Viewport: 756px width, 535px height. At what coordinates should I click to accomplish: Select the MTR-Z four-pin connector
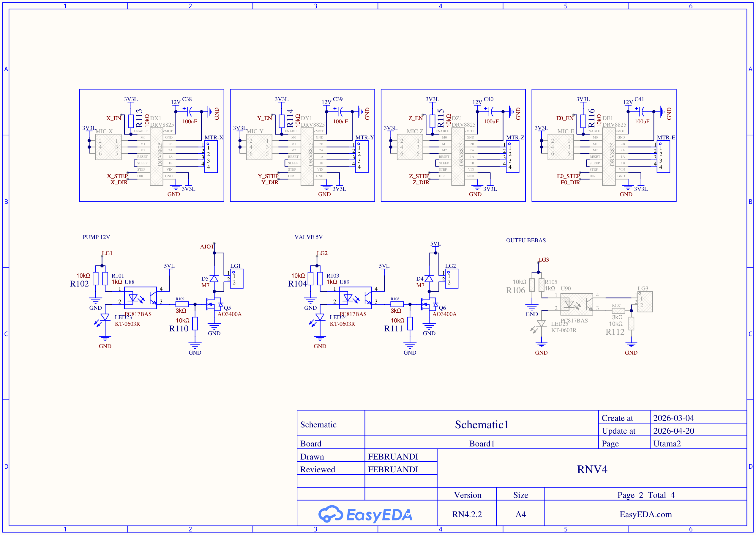pyautogui.click(x=513, y=157)
